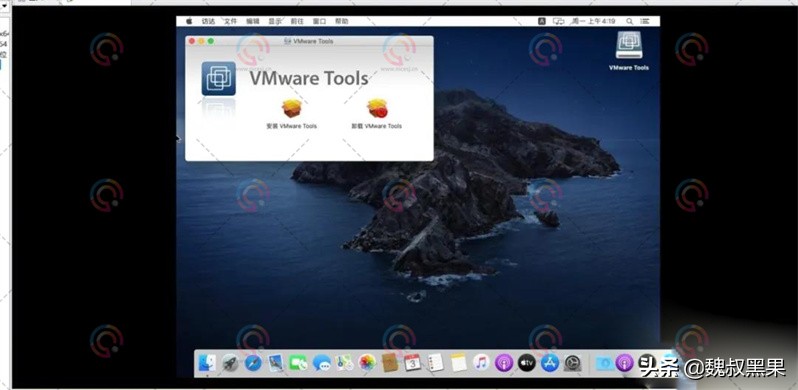Screen dimensions: 798x390
Task: Launch Safari from the Dock
Action: [x=253, y=363]
